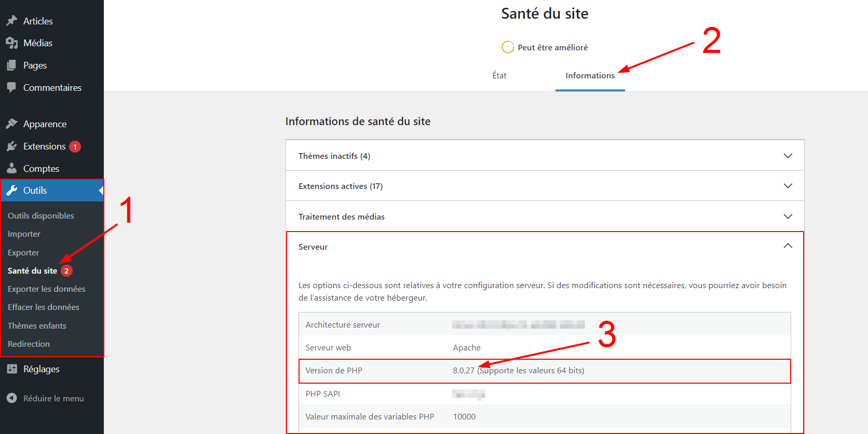Open Exporter les données link
This screenshot has width=868, height=434.
[47, 289]
